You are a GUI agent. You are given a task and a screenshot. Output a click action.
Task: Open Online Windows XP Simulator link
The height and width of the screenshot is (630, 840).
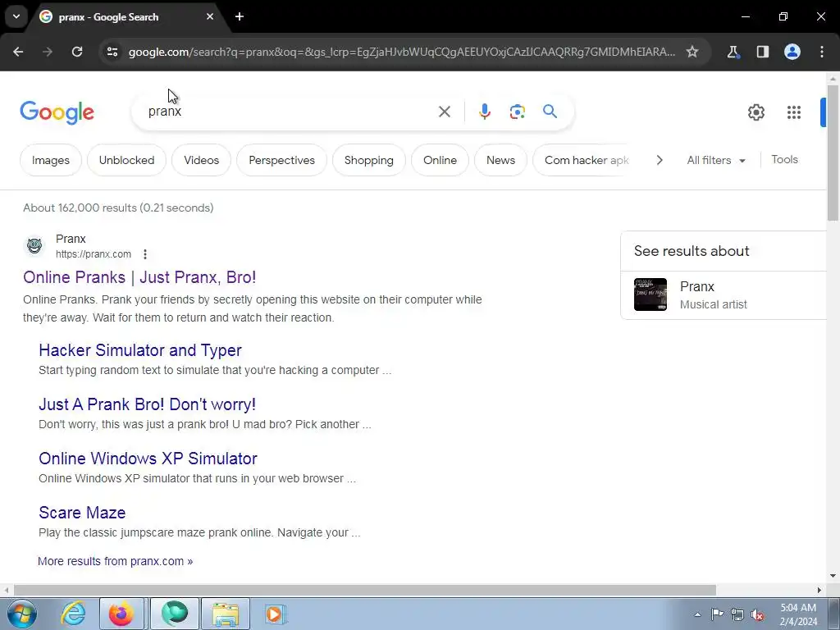pyautogui.click(x=148, y=459)
